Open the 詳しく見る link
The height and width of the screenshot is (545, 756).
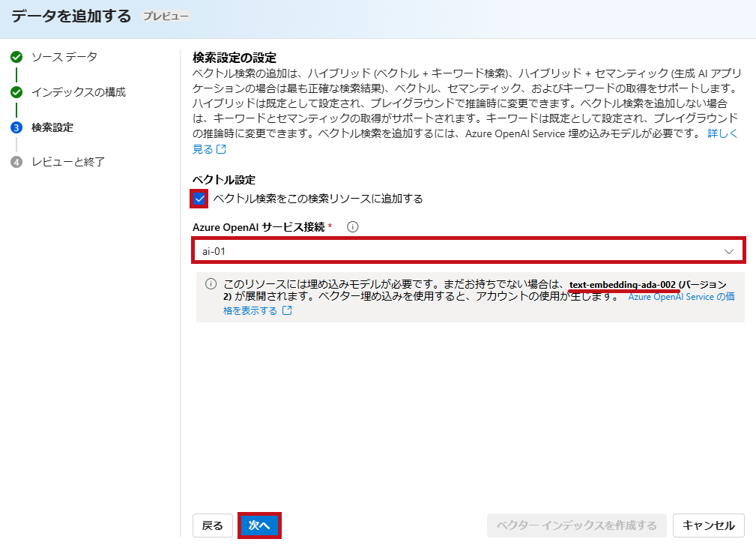pos(723,133)
